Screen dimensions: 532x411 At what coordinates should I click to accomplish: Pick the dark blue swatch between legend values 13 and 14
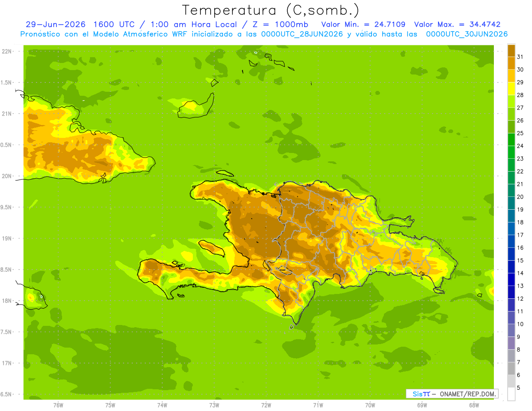[x=511, y=279]
